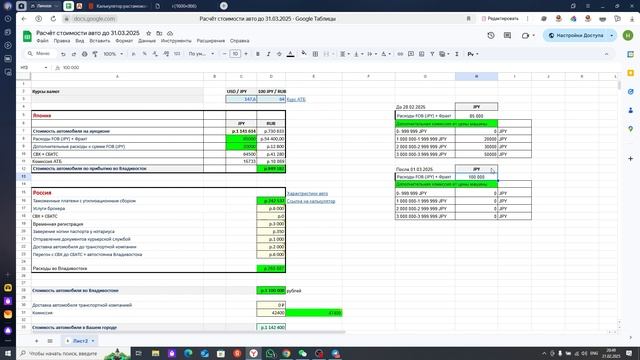Toggle bold formatting

pos(258,54)
